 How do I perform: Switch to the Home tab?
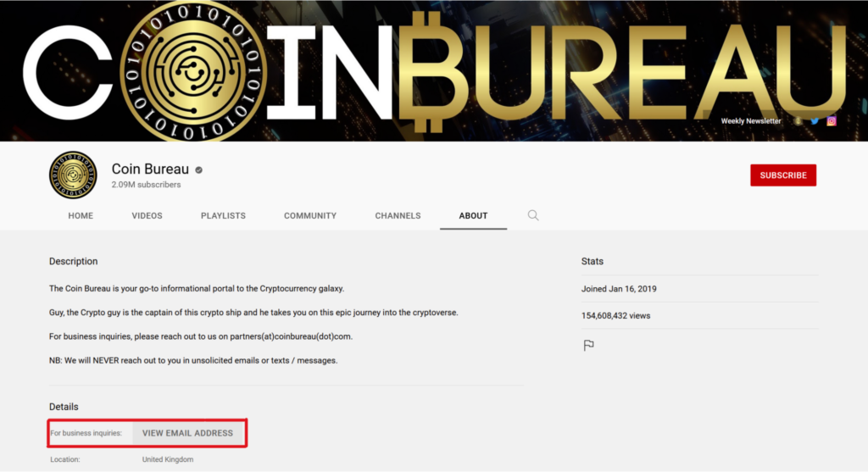81,216
